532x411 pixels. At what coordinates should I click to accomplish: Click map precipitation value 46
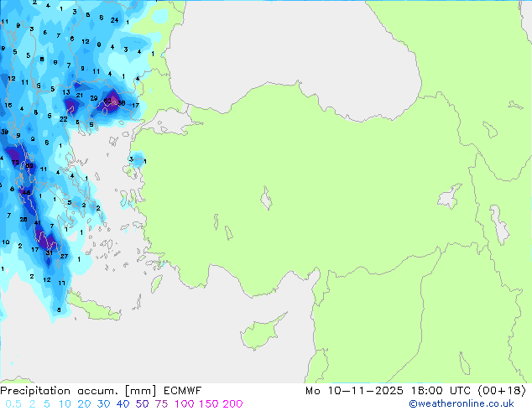tap(27, 193)
